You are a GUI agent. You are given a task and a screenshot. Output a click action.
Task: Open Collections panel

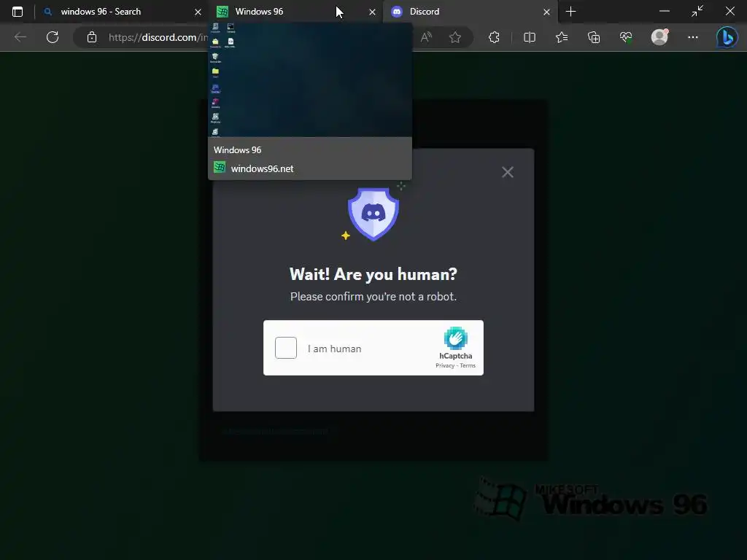coord(594,37)
